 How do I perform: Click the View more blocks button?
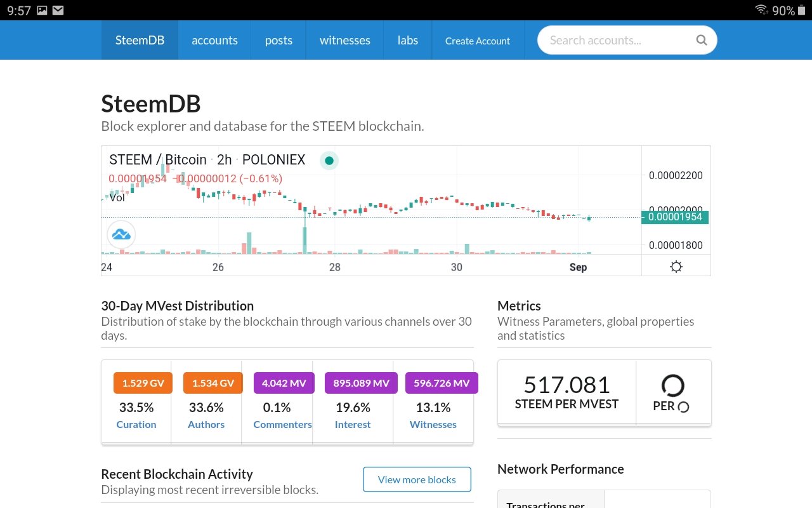click(x=417, y=479)
